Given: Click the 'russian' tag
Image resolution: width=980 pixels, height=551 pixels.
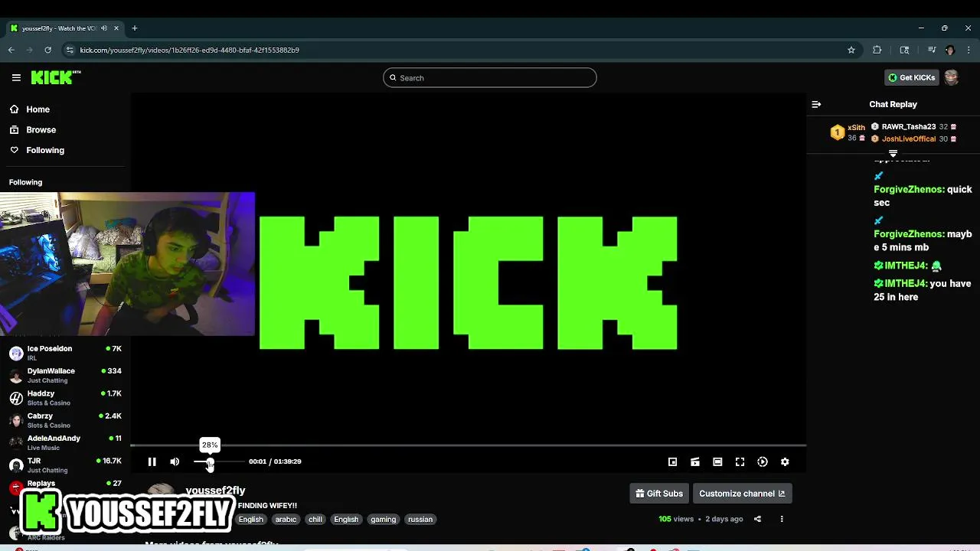Looking at the screenshot, I should (420, 519).
